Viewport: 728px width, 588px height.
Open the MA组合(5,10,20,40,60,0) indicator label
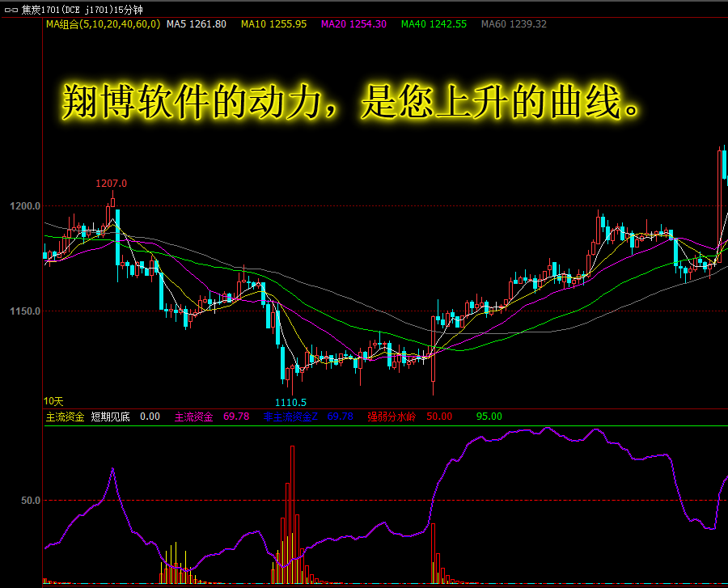(x=103, y=24)
